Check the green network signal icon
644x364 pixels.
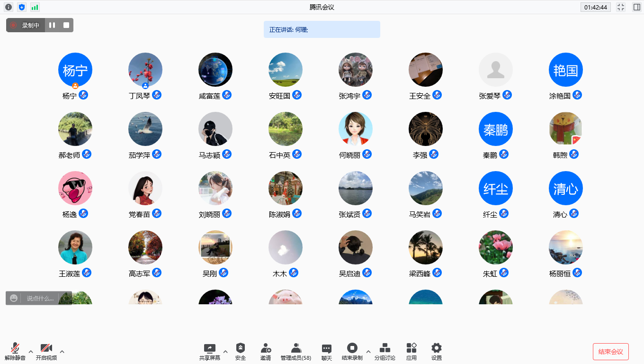point(35,7)
